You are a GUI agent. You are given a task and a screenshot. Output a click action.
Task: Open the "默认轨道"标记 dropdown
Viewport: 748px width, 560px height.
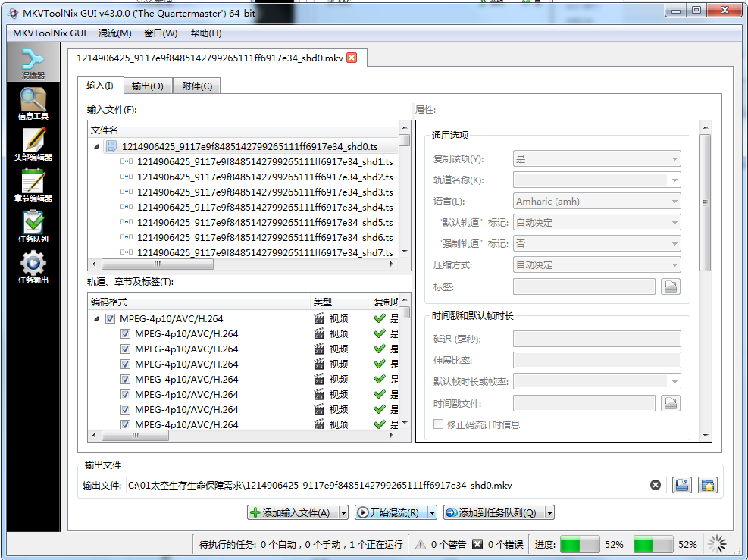pyautogui.click(x=596, y=222)
